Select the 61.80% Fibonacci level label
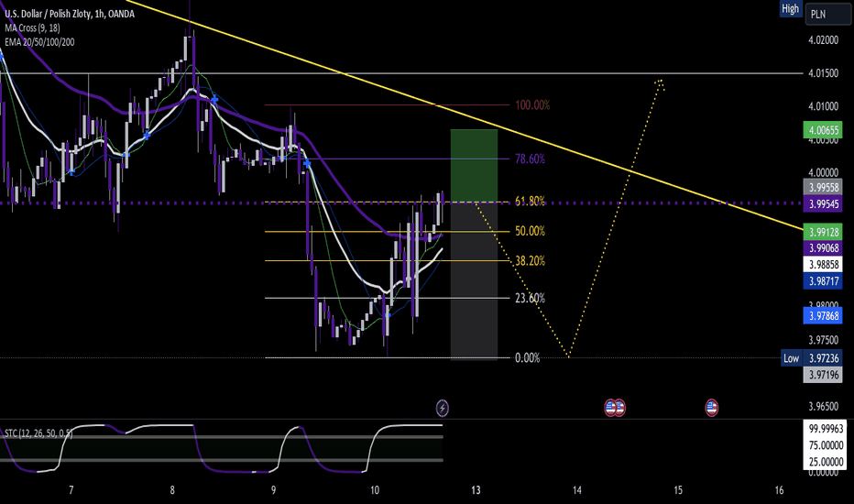Screen dimensions: 854x504 [x=530, y=202]
